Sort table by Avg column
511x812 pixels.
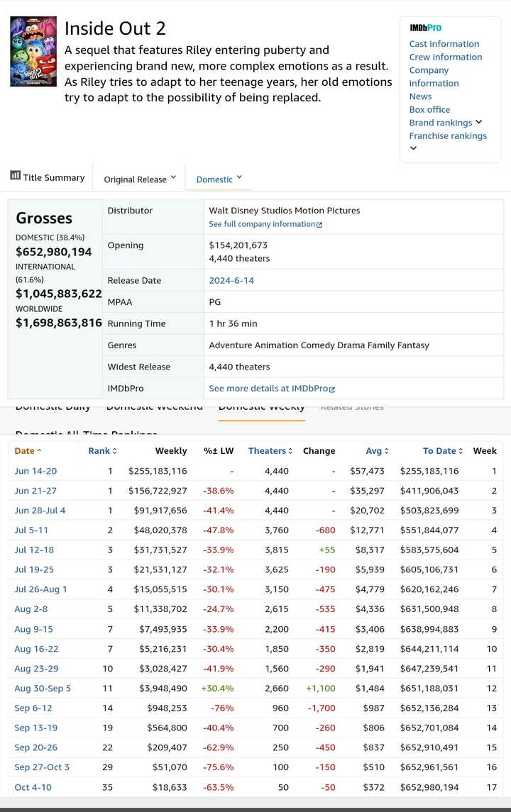[378, 451]
